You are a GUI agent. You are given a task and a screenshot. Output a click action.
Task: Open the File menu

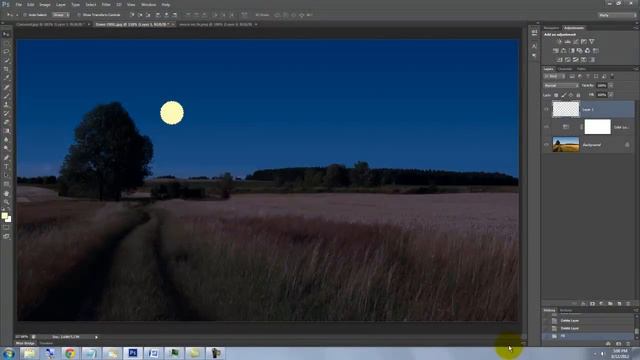click(19, 4)
